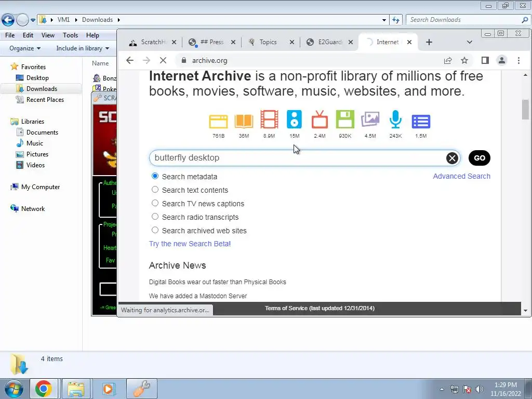The height and width of the screenshot is (399, 532).
Task: Click the Chrome page vertical scrollbar thumb
Action: click(525, 109)
